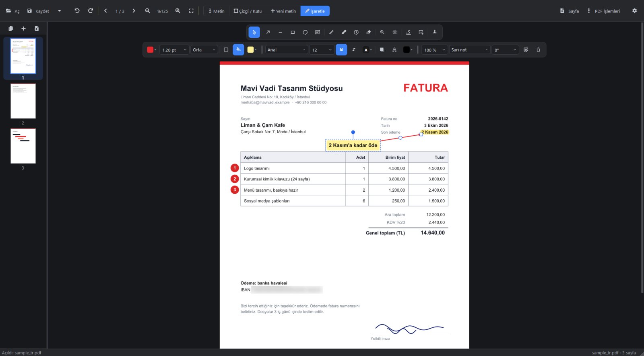Select the freehand pencil tool
The width and height of the screenshot is (644, 356).
(331, 32)
